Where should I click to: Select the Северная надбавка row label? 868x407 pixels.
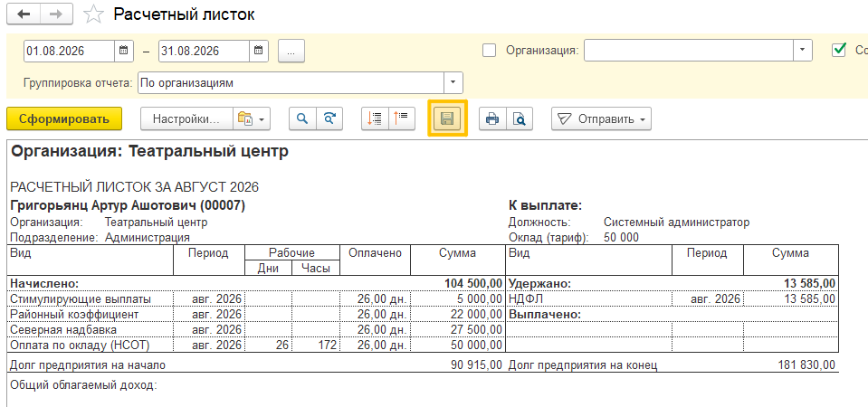point(63,329)
